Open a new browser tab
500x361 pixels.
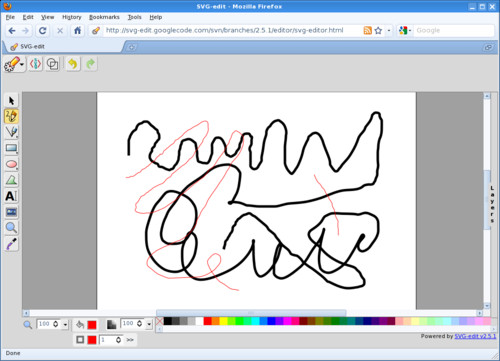(x=132, y=47)
